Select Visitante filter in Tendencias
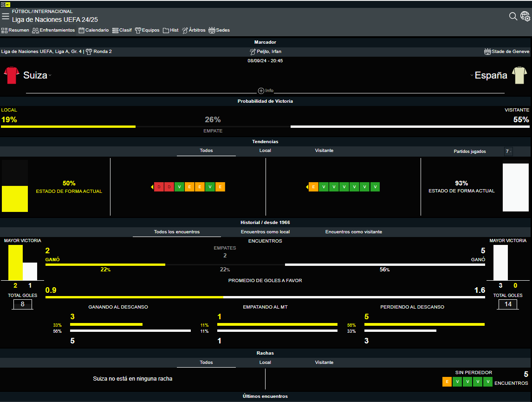532x402 pixels. click(x=324, y=151)
